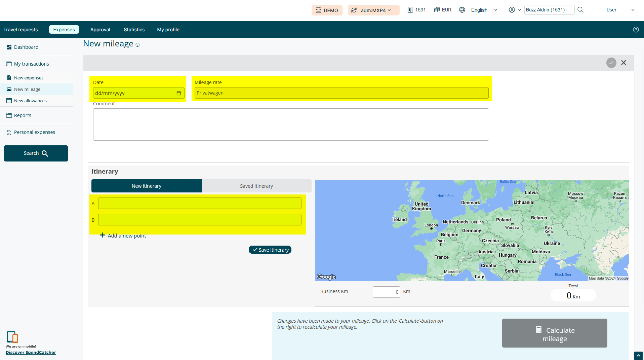The image size is (644, 360).
Task: Click the info icon next to New mileage title
Action: (137, 45)
